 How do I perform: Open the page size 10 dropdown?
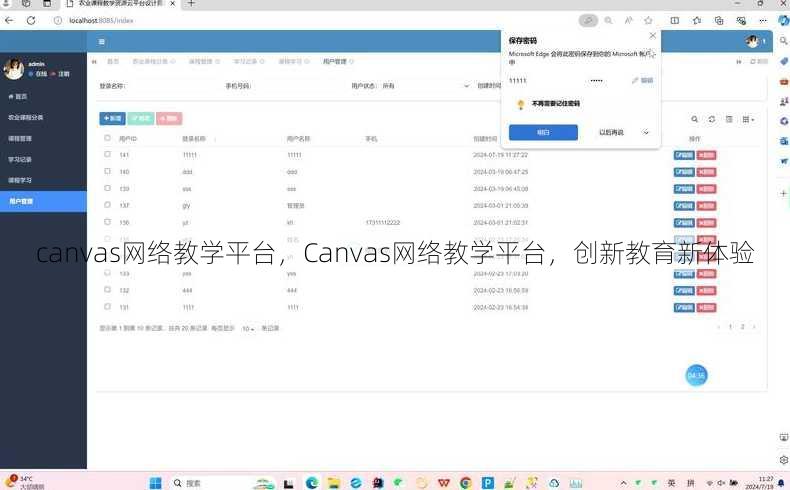click(248, 328)
